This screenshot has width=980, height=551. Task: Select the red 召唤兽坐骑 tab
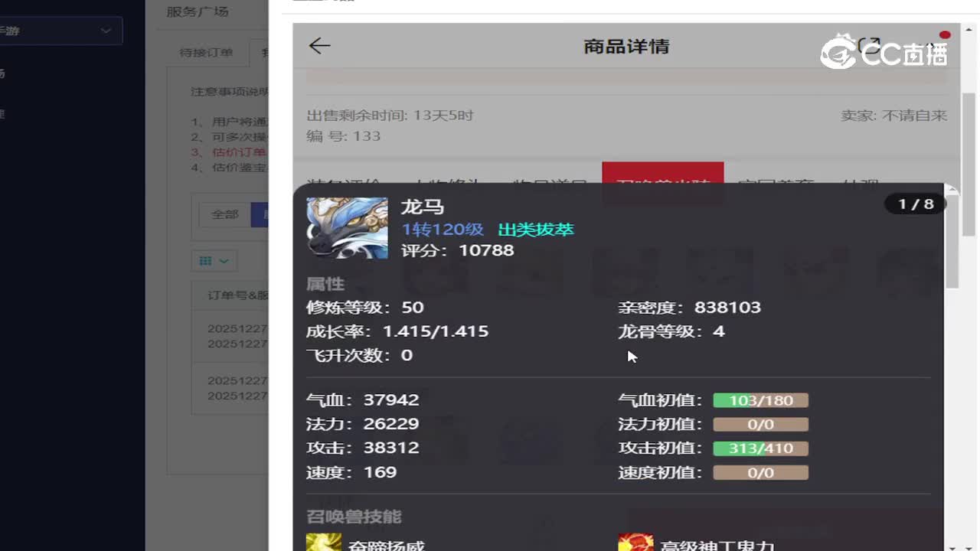662,184
